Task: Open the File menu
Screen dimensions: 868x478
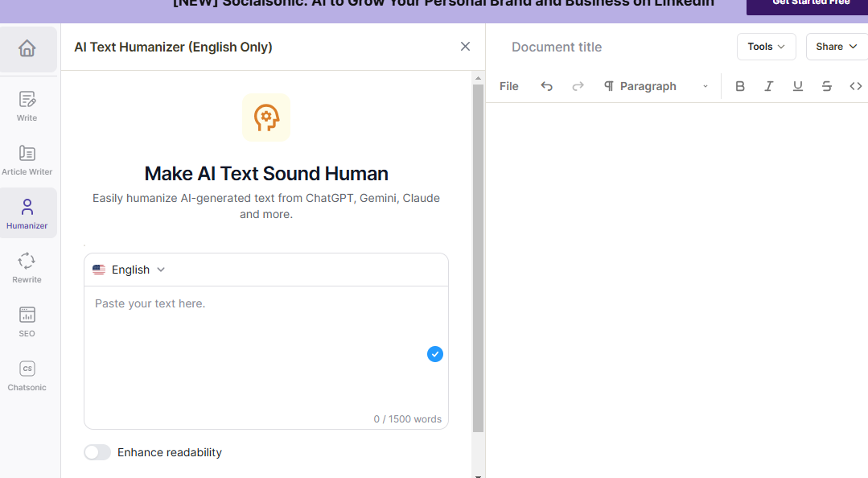Action: point(508,86)
